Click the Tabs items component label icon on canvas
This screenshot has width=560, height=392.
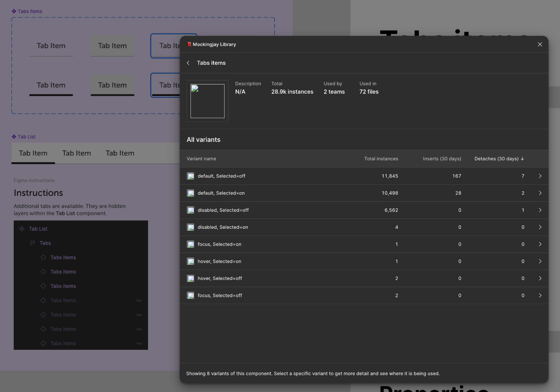click(x=14, y=11)
